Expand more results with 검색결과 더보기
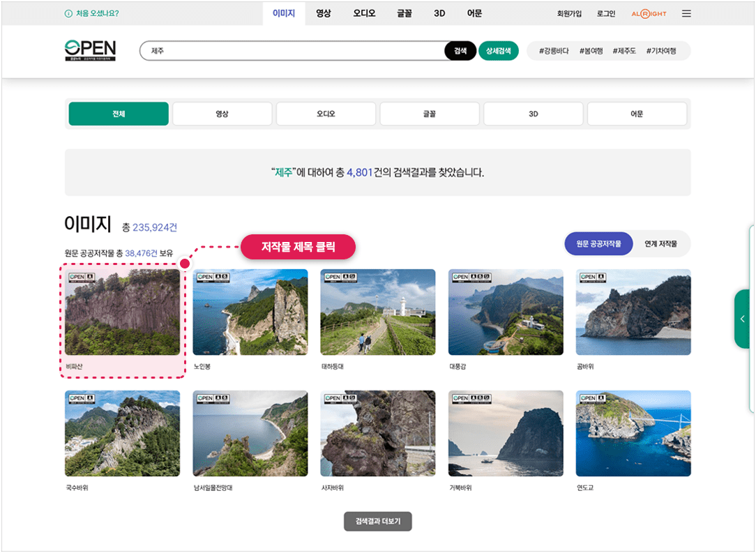The height and width of the screenshot is (553, 756). [x=377, y=521]
